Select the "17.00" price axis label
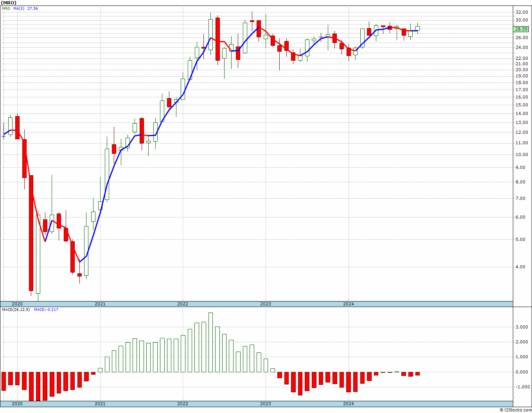Viewport: 532px width, 413px height. tap(521, 90)
